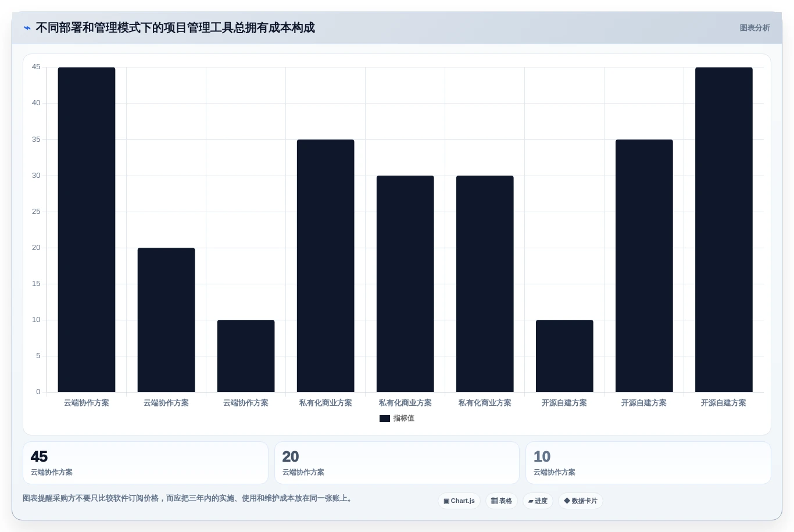Click the y-axis label 35
The height and width of the screenshot is (532, 794).
pos(36,140)
